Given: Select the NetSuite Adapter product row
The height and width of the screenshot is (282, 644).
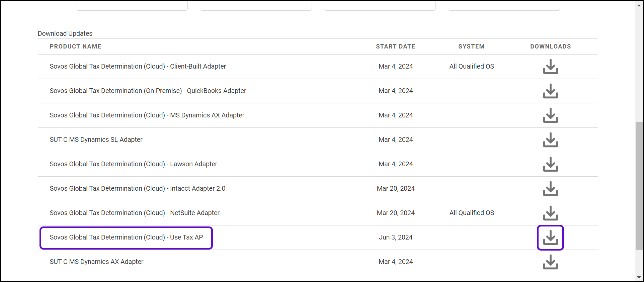Looking at the screenshot, I should 135,213.
